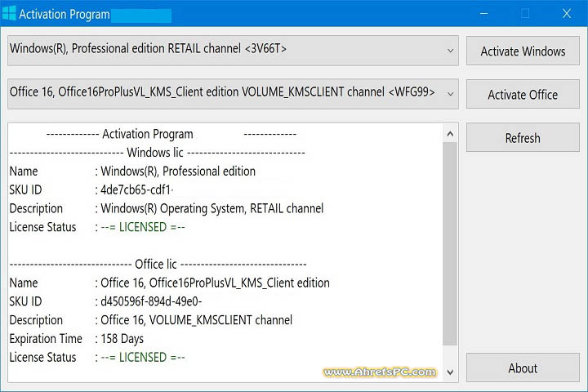Click Name value 'Office 16, Office16ProPlusVL_KMS_Client edition'
The height and width of the screenshot is (392, 588).
click(x=215, y=283)
